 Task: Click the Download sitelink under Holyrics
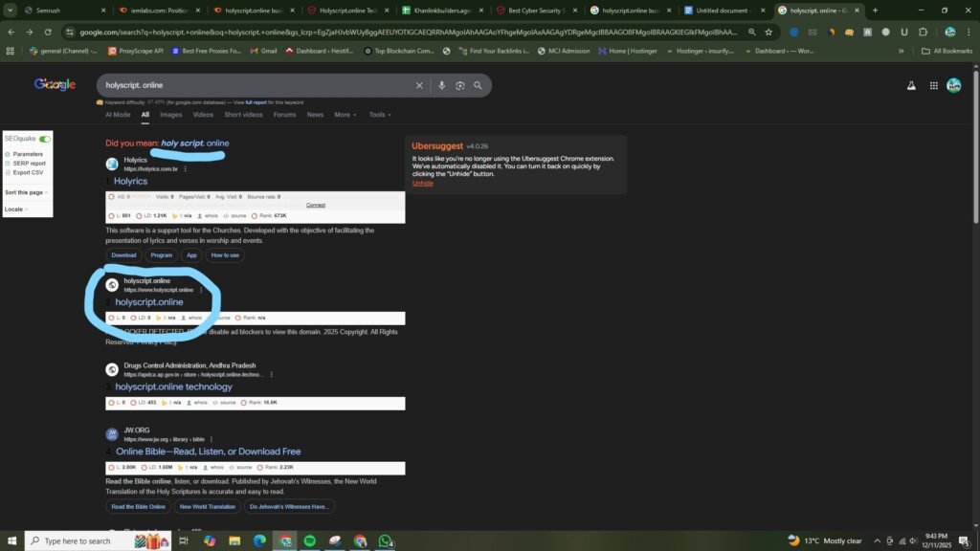click(123, 255)
